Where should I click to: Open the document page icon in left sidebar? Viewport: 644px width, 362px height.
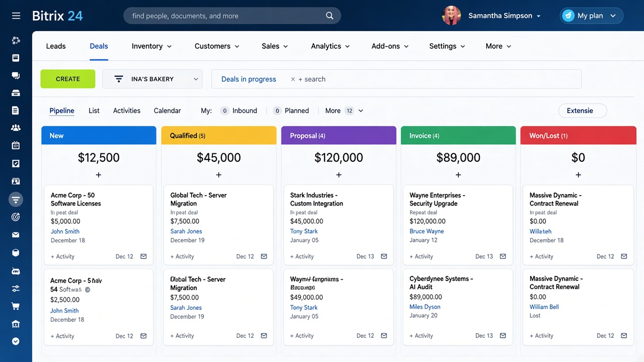coord(16,111)
